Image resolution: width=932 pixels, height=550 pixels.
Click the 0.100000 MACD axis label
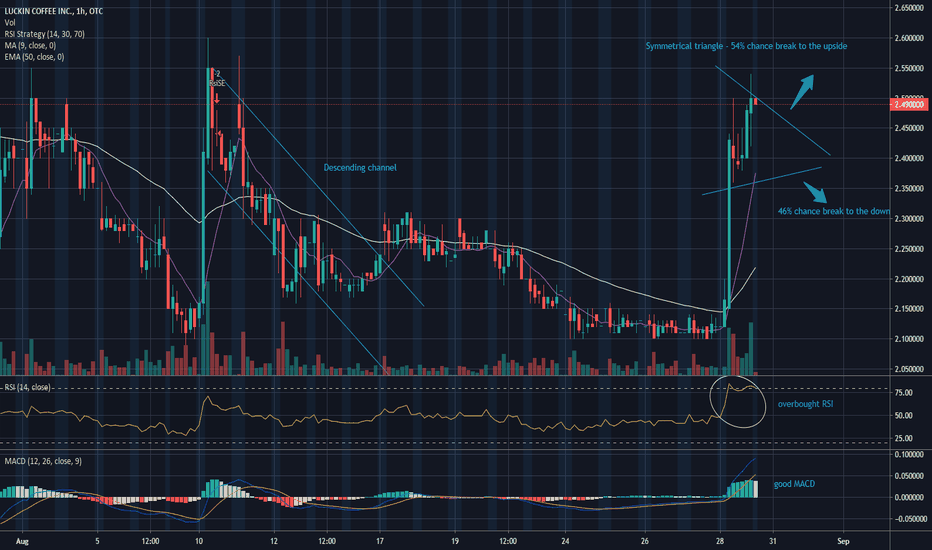(x=909, y=455)
